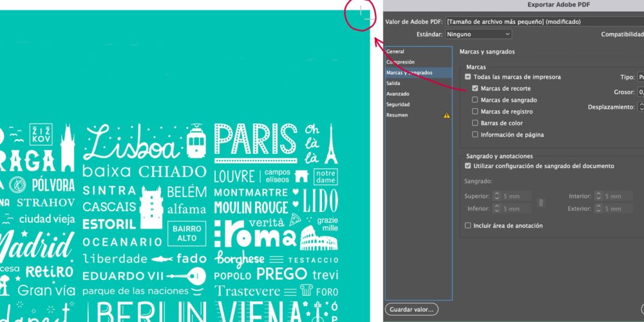Toggle Todas las marcas de impresora
Viewport: 644px width, 322px height.
coord(468,77)
